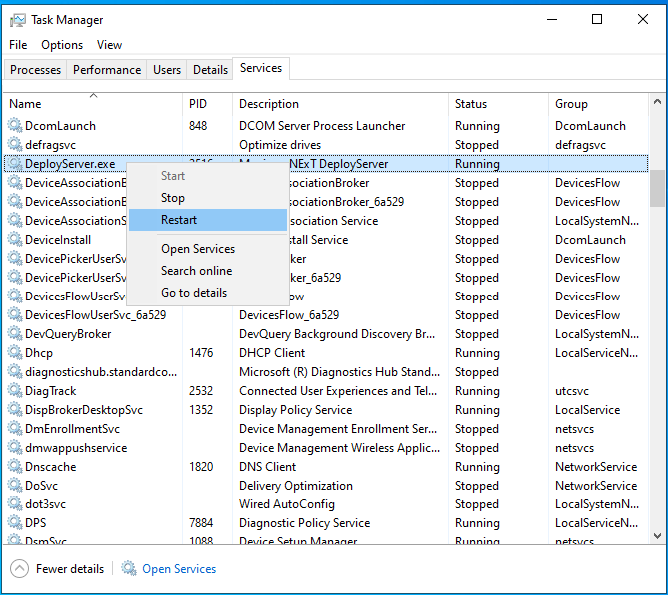Click the gear icon beside DPS
The height and width of the screenshot is (595, 668).
tap(15, 523)
